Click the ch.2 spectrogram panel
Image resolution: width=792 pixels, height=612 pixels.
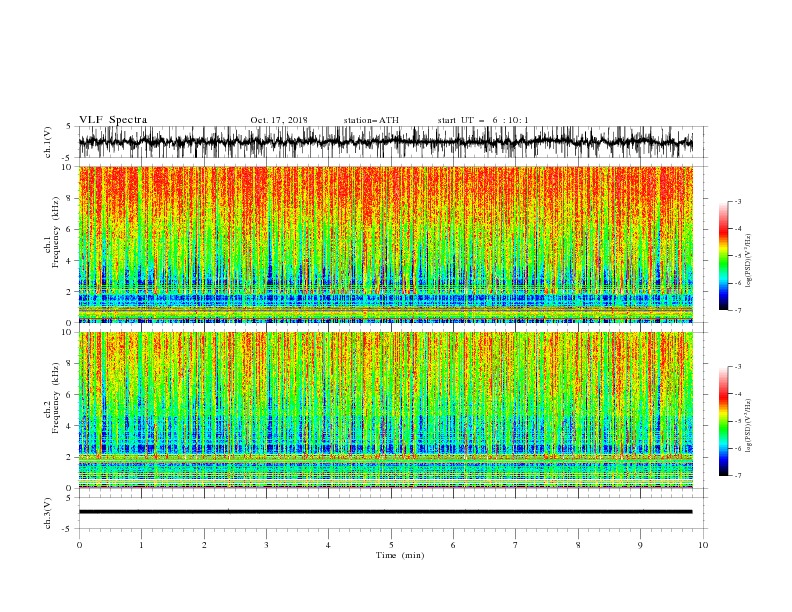386,410
